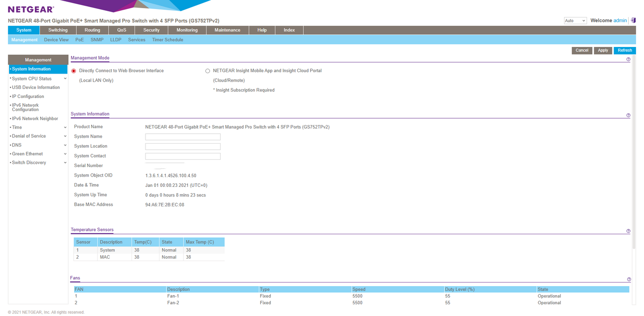644x316 pixels.
Task: Open the Auto language dropdown
Action: pyautogui.click(x=575, y=21)
